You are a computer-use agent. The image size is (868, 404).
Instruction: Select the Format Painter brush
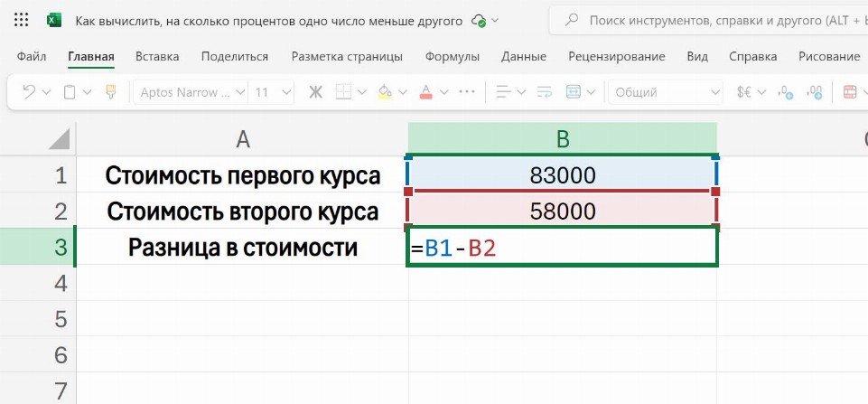(111, 92)
